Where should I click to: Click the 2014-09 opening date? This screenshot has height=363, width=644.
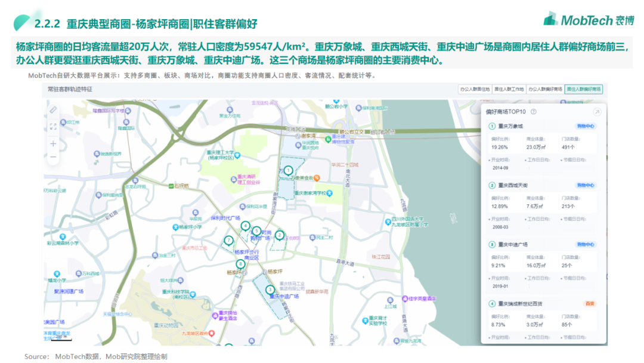coord(500,168)
